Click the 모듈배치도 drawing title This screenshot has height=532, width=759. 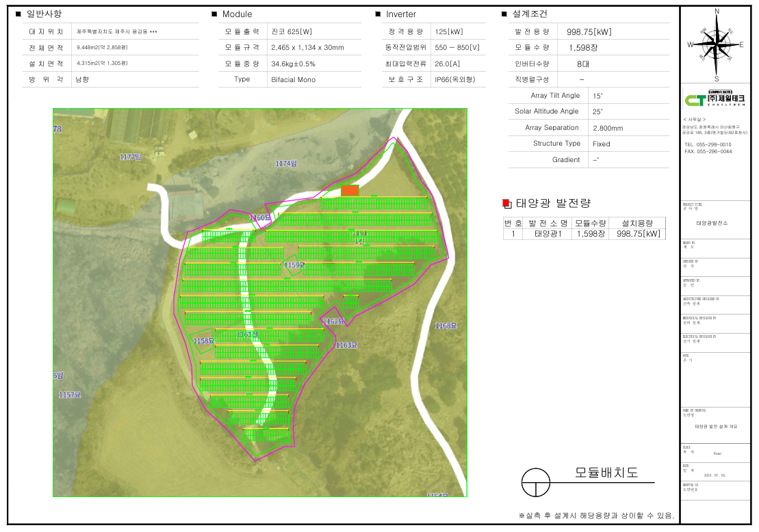[x=606, y=473]
